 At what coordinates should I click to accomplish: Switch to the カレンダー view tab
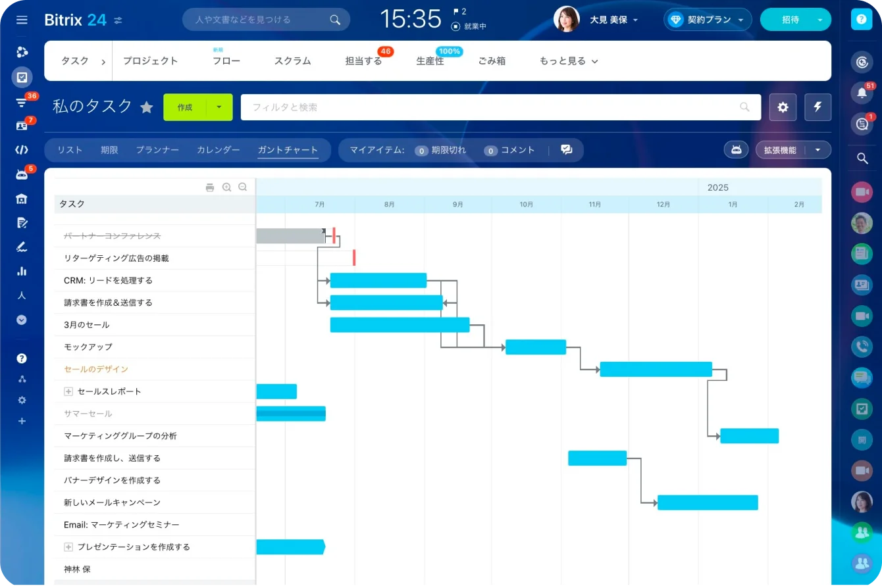point(218,149)
